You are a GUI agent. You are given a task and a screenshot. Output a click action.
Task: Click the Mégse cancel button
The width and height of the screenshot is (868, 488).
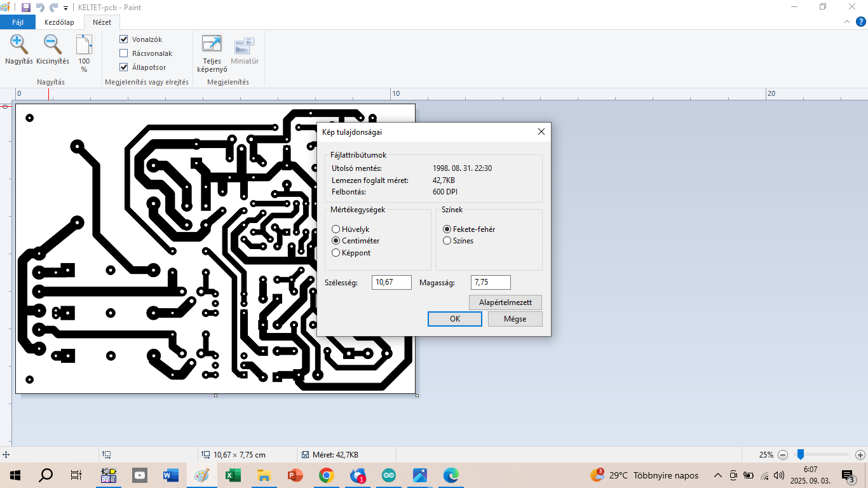click(515, 319)
